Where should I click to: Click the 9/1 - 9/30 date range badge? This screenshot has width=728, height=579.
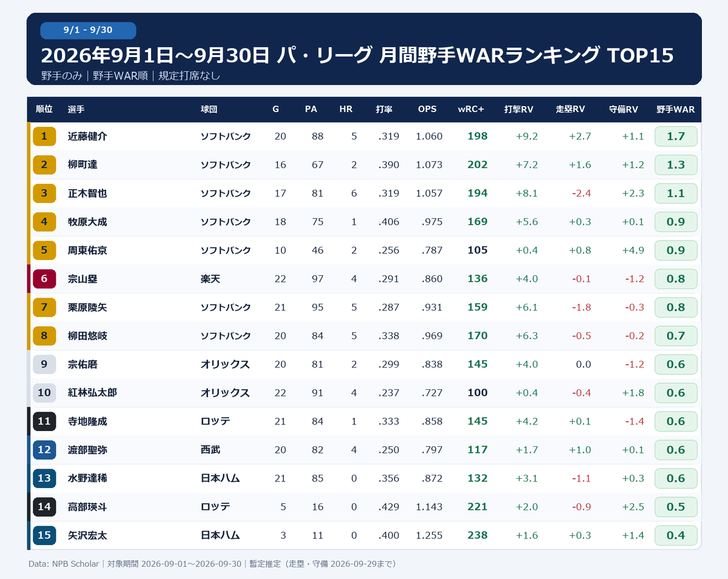tap(88, 30)
